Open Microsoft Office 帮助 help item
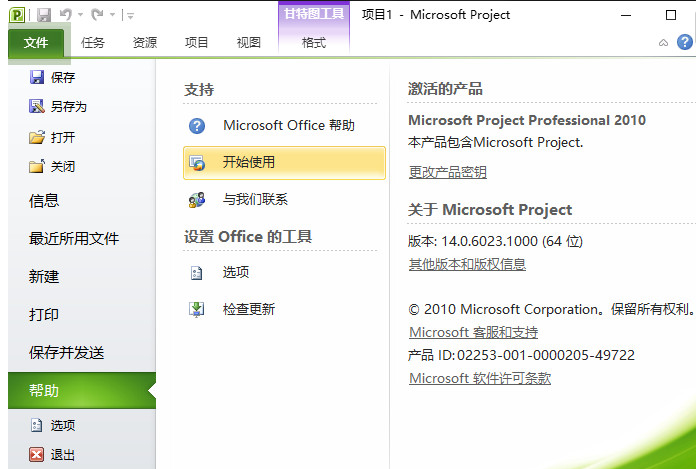 (288, 126)
